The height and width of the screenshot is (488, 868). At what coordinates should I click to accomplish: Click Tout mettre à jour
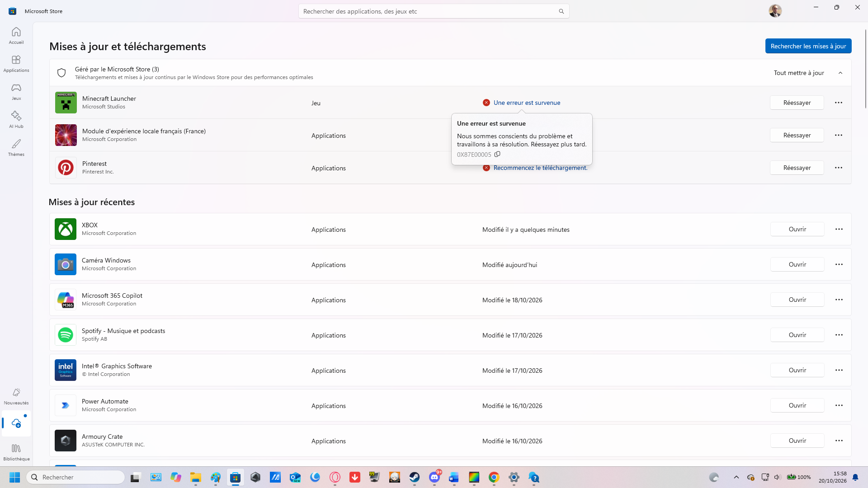[x=799, y=73]
